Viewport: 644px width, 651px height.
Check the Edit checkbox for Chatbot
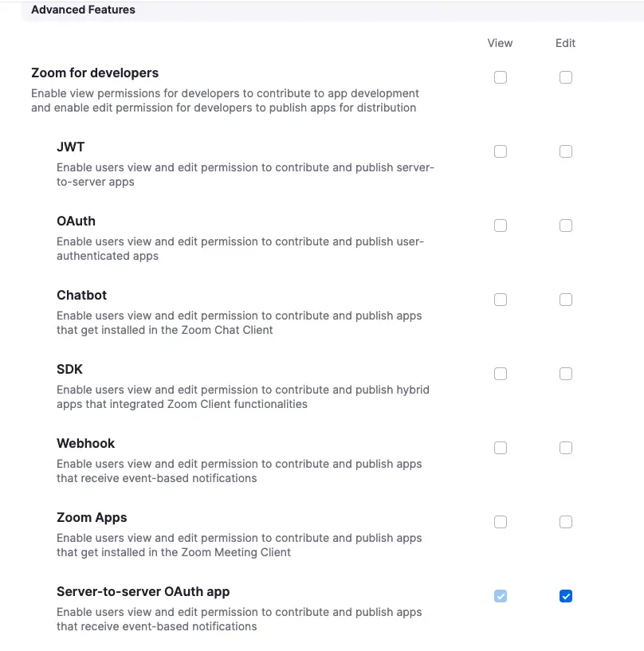566,300
